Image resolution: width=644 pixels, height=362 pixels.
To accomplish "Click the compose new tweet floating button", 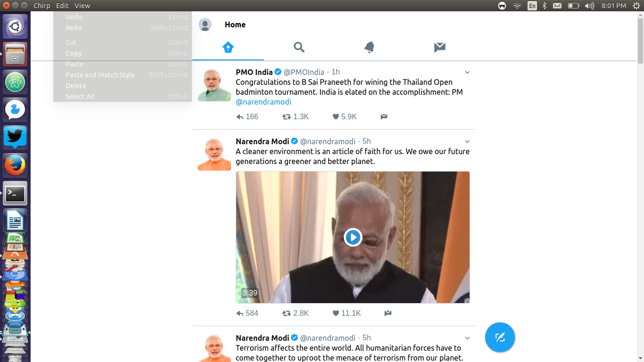I will 500,337.
